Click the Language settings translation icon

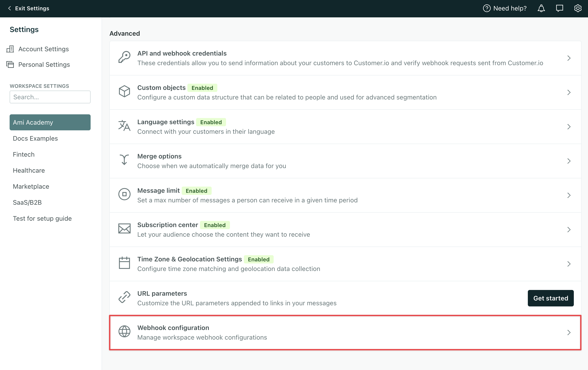click(x=124, y=126)
